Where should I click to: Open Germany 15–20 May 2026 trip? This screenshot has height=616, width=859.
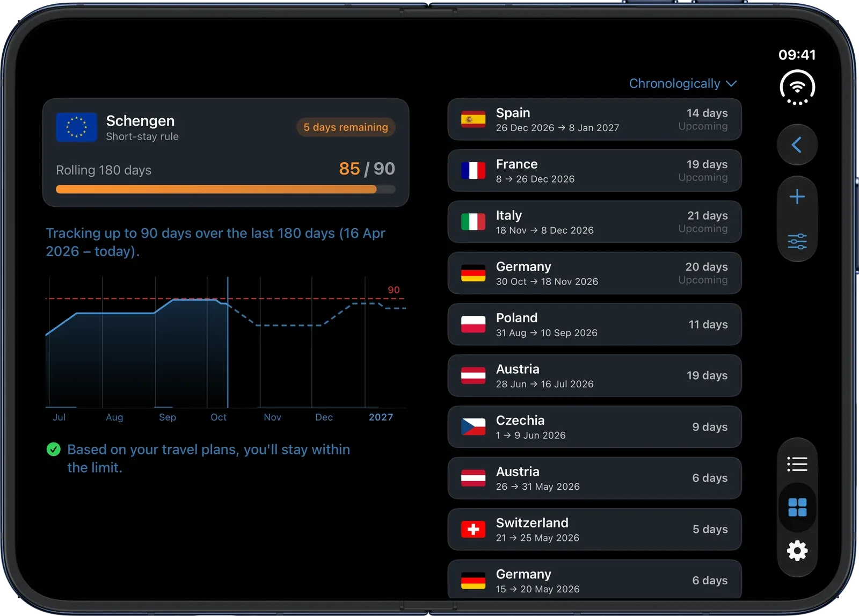pyautogui.click(x=594, y=579)
